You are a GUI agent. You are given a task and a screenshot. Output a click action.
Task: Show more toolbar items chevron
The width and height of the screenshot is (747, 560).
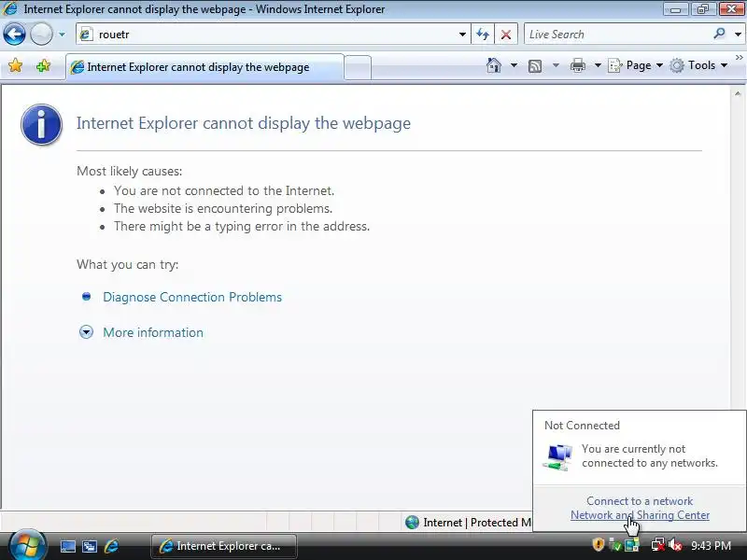(x=739, y=57)
